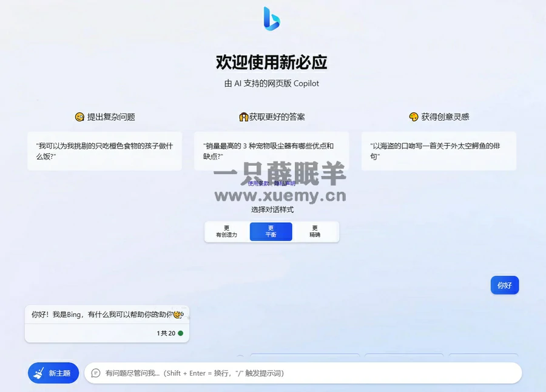Image resolution: width=546 pixels, height=392 pixels.
Task: Select the 更有创造力 conversation style
Action: pos(227,231)
